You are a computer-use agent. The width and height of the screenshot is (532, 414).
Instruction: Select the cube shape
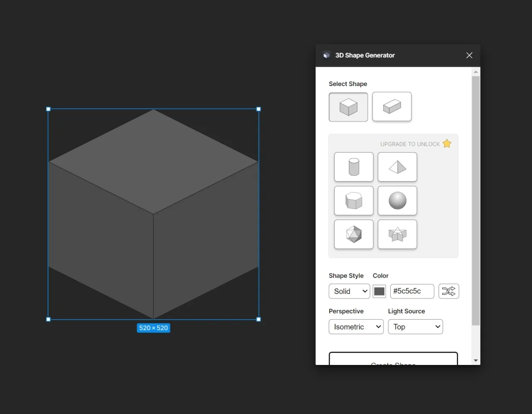348,107
